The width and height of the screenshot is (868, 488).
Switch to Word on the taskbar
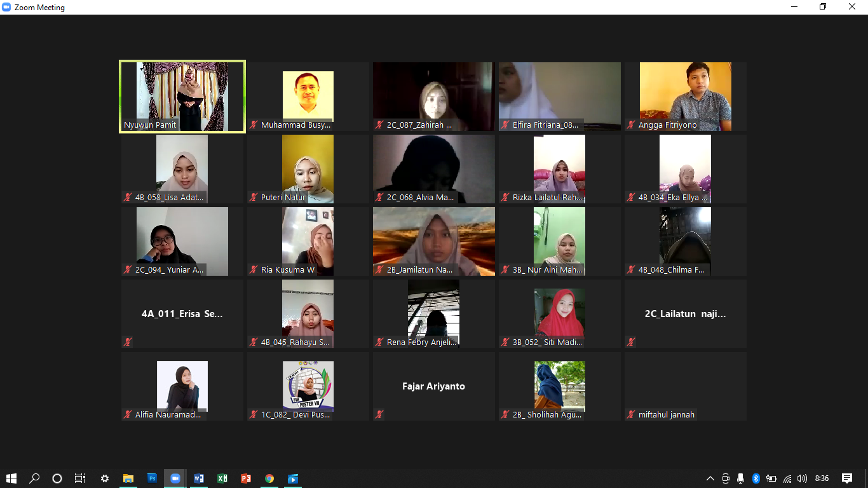(x=199, y=478)
